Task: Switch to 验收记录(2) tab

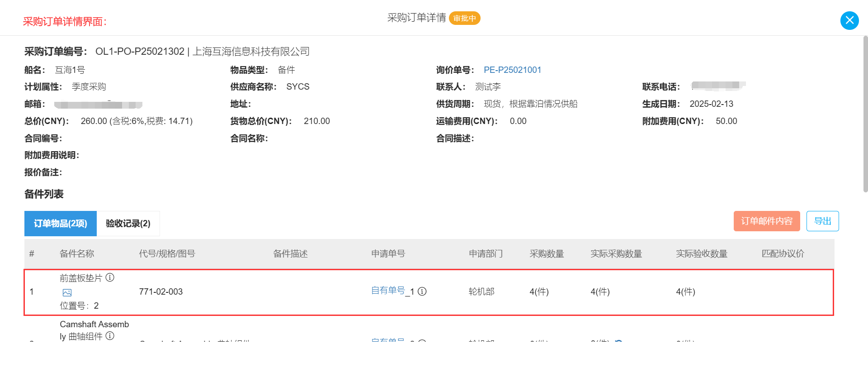Action: point(128,224)
